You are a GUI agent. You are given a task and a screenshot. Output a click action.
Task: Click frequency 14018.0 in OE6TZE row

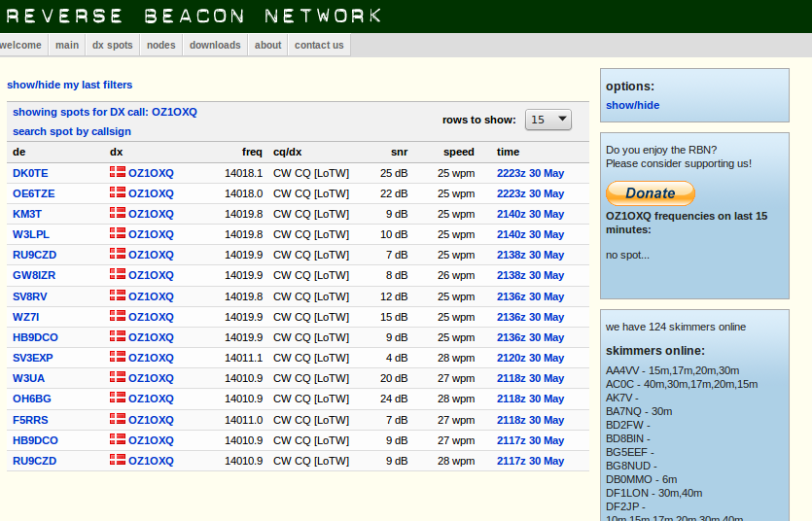[243, 193]
